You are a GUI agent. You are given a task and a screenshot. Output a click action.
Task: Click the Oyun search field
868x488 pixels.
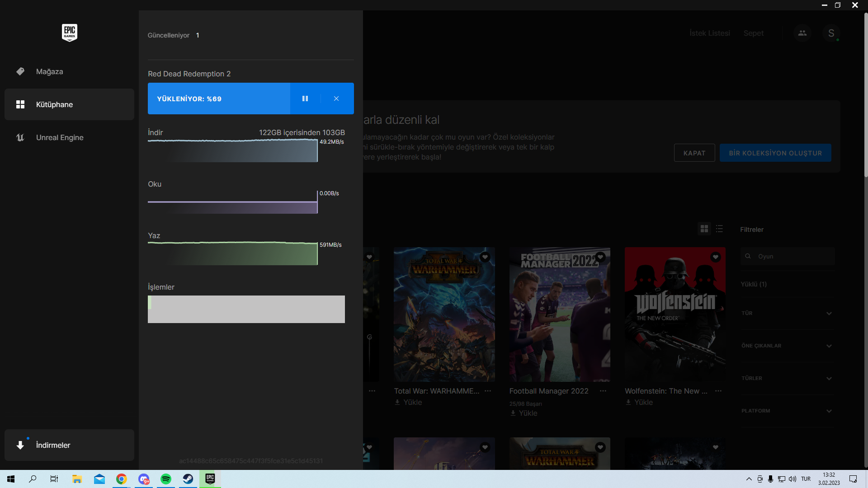(788, 256)
